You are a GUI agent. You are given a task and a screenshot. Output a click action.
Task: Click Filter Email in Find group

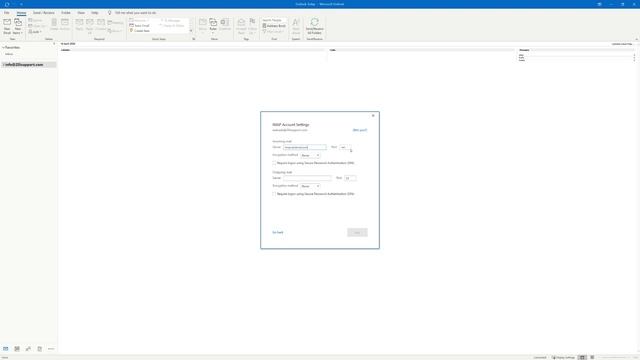(273, 31)
